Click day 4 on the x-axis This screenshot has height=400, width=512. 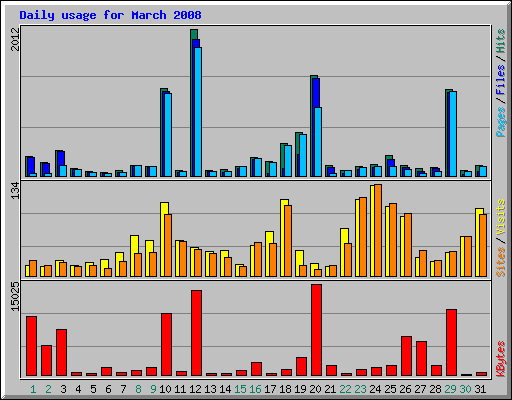pos(78,389)
